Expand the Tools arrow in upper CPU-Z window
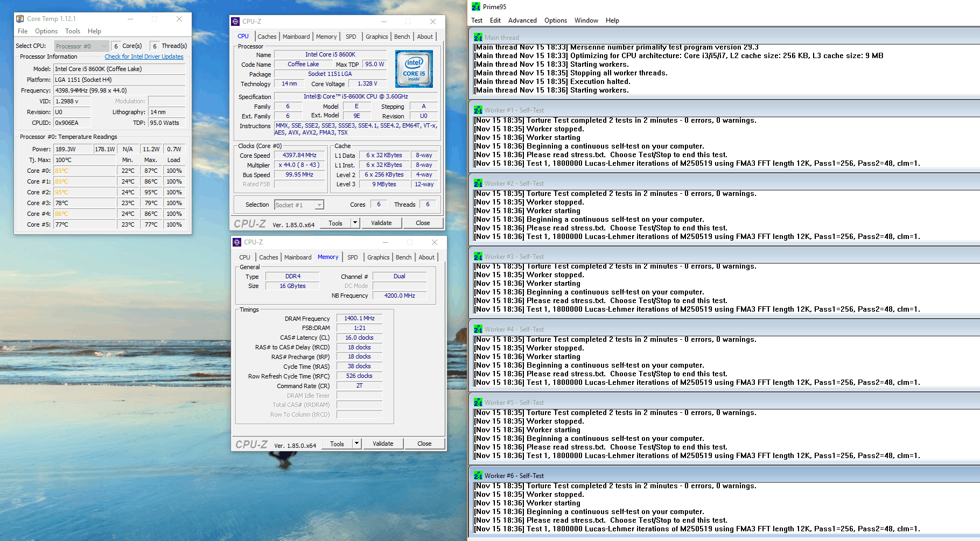 [x=355, y=223]
